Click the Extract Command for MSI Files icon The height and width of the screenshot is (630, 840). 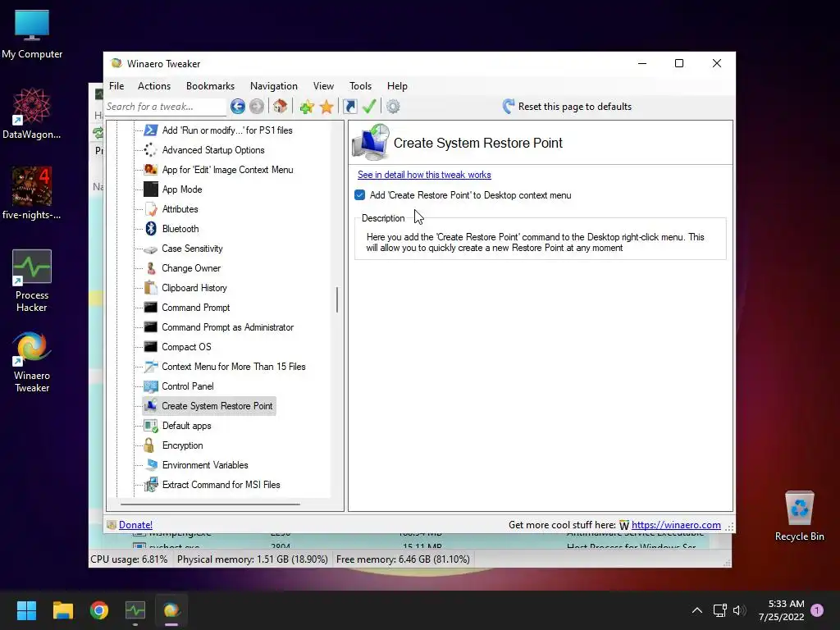pyautogui.click(x=151, y=485)
